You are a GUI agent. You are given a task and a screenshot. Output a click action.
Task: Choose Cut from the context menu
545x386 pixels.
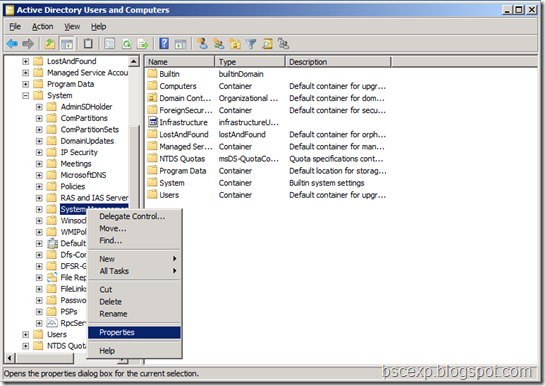point(134,289)
